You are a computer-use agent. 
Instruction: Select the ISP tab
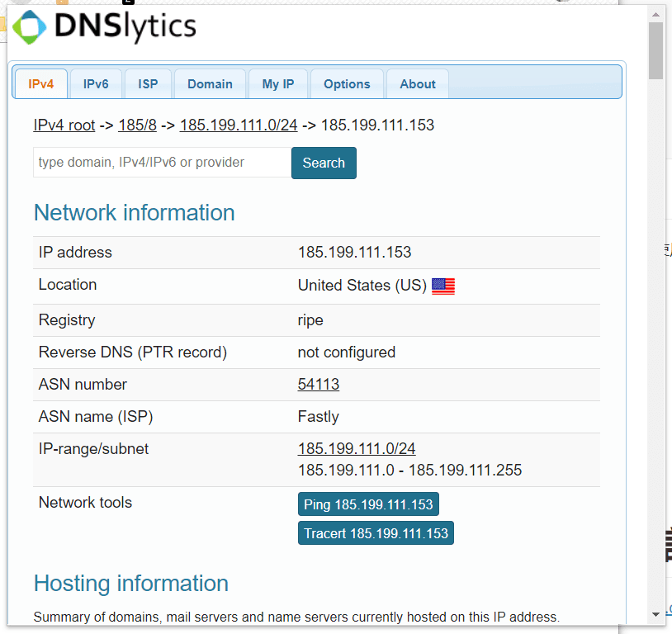click(148, 84)
